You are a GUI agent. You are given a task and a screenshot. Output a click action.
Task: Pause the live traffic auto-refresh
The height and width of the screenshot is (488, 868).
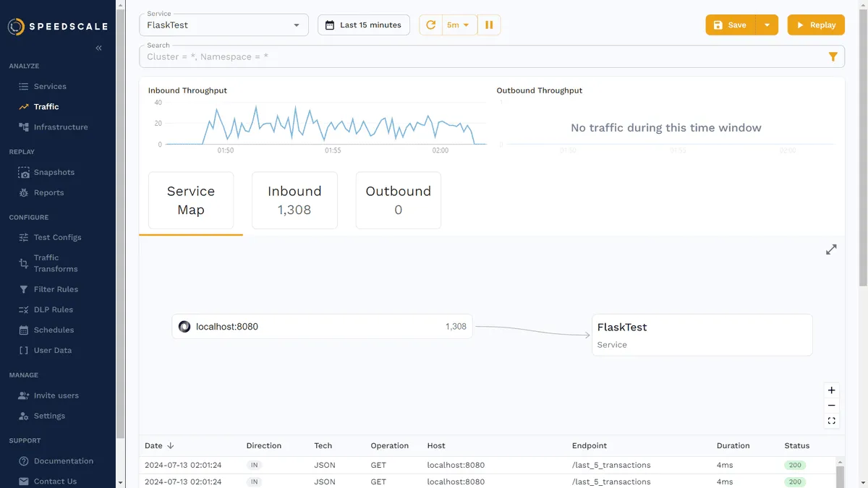click(x=489, y=25)
